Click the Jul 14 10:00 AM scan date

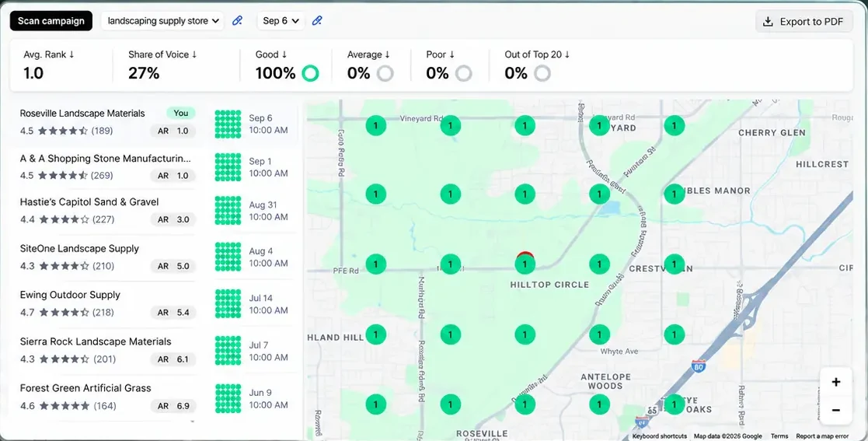(x=268, y=304)
